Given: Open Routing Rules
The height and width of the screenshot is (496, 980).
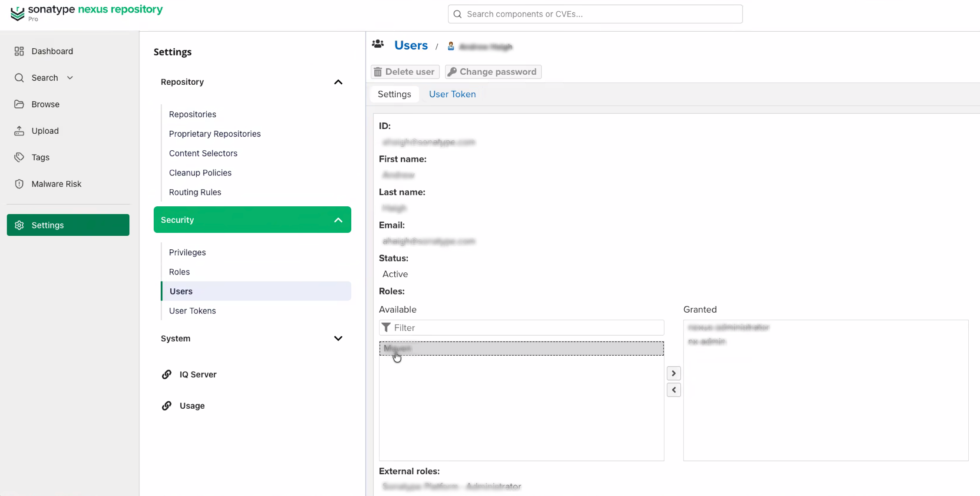Looking at the screenshot, I should (195, 192).
